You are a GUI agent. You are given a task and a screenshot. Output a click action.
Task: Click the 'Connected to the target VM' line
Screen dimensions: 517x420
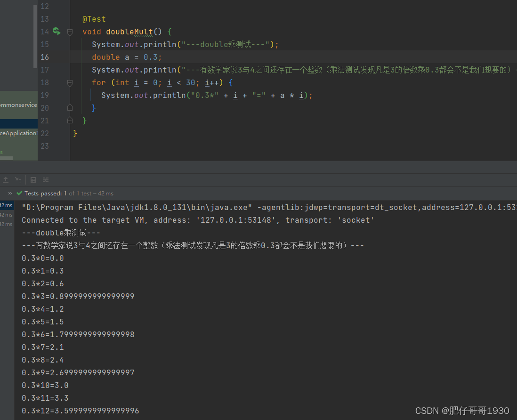(198, 220)
